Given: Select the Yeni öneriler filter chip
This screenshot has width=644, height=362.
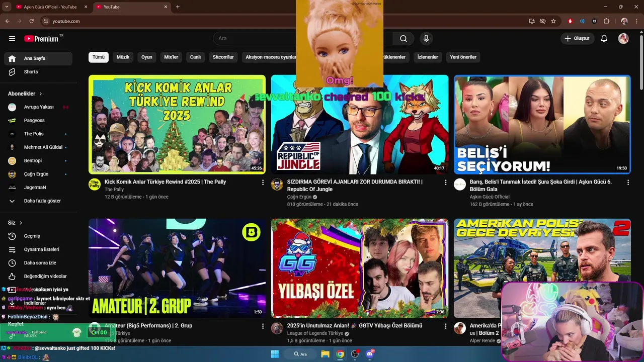Looking at the screenshot, I should click(463, 57).
